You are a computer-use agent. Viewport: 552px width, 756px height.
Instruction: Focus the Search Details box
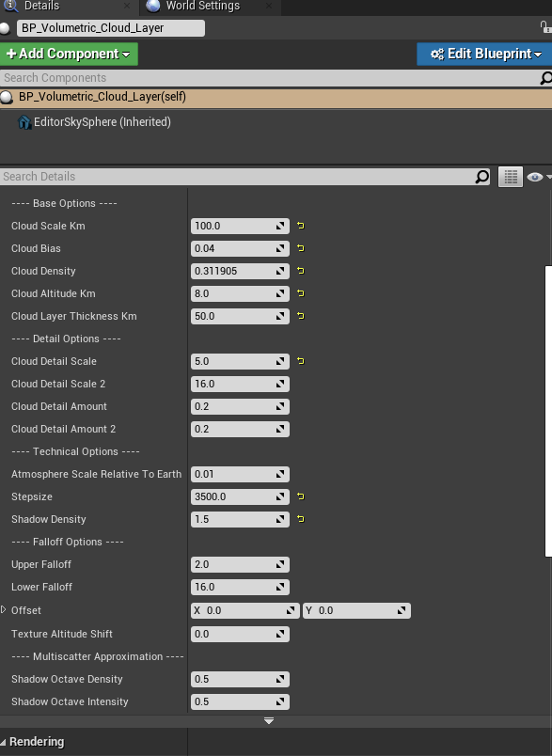[237, 177]
